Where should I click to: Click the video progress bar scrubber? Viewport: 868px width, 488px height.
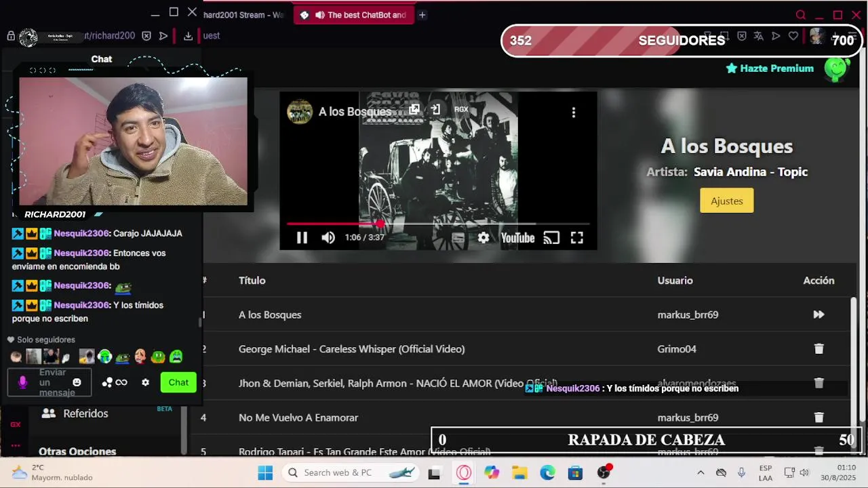click(x=380, y=223)
